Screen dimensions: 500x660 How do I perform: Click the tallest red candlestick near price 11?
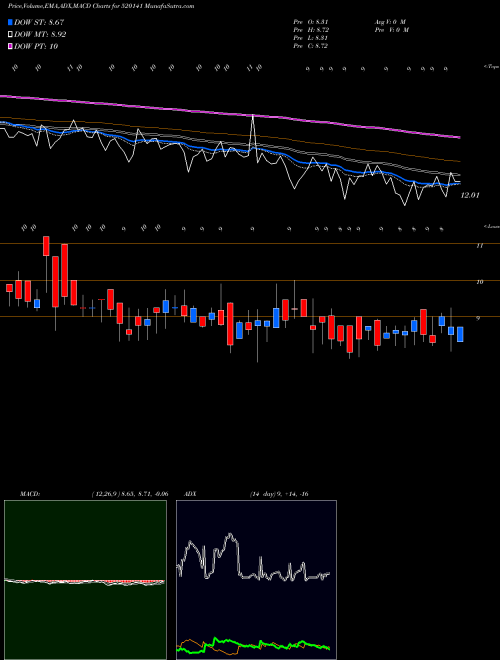pyautogui.click(x=64, y=271)
